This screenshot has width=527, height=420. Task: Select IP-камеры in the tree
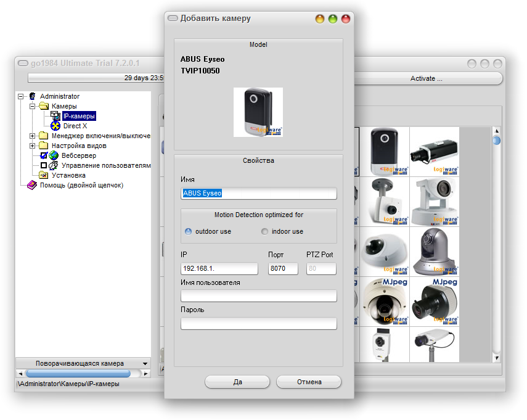click(x=80, y=117)
